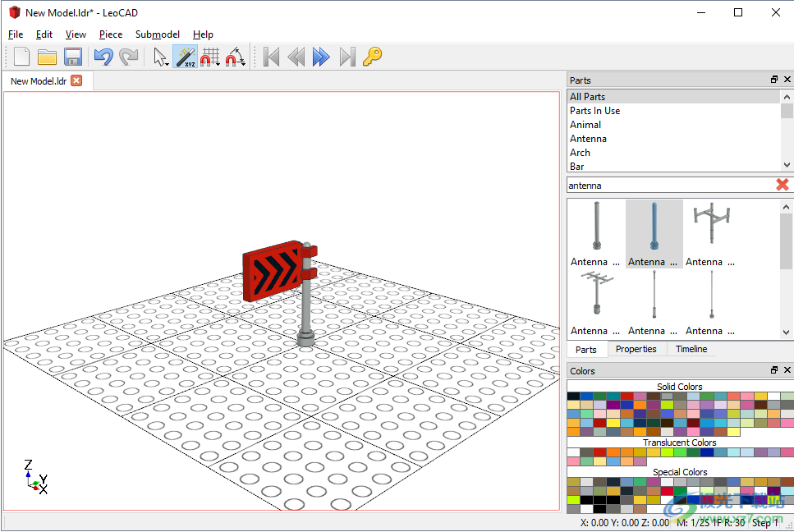Undo the last action
This screenshot has height=532, width=794.
(x=103, y=57)
